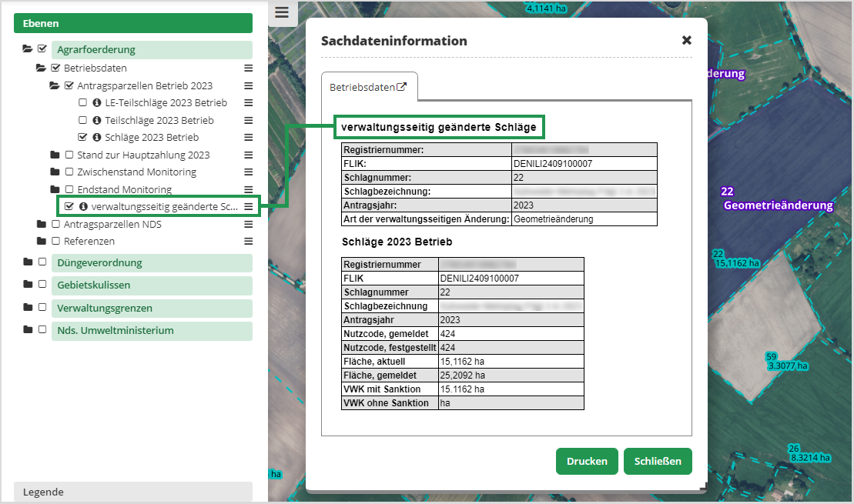Open the Legende panel header
This screenshot has height=504, width=854.
pos(132,492)
